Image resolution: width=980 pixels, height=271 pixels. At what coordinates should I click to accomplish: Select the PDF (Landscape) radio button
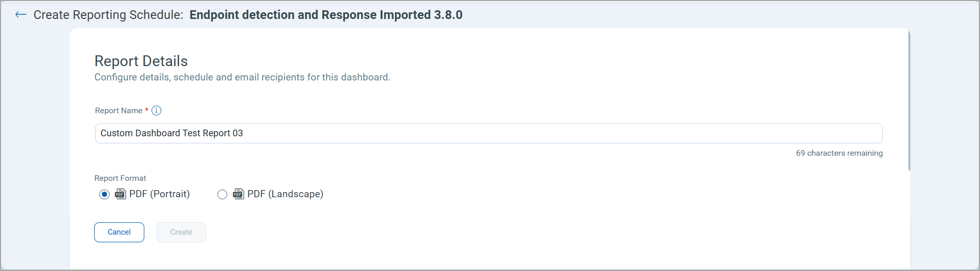[222, 195]
